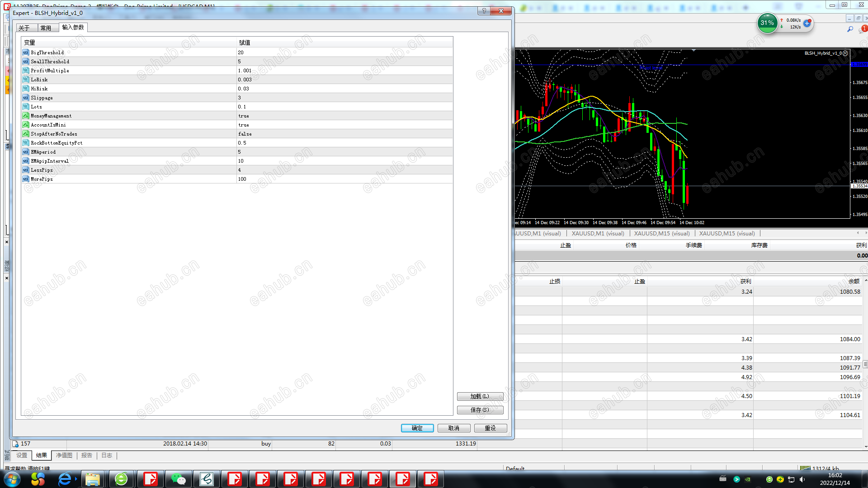This screenshot has width=868, height=488.
Task: Click the balance value 1104.61
Action: (850, 415)
